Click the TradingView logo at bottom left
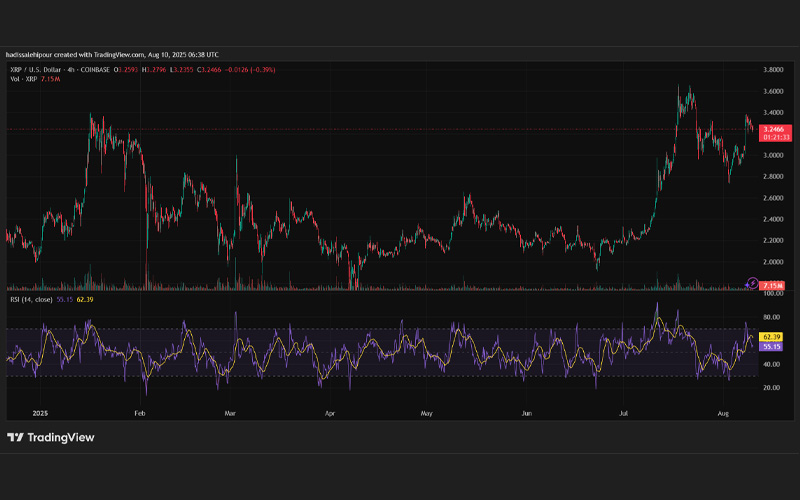This screenshot has height=500, width=800. coord(51,437)
